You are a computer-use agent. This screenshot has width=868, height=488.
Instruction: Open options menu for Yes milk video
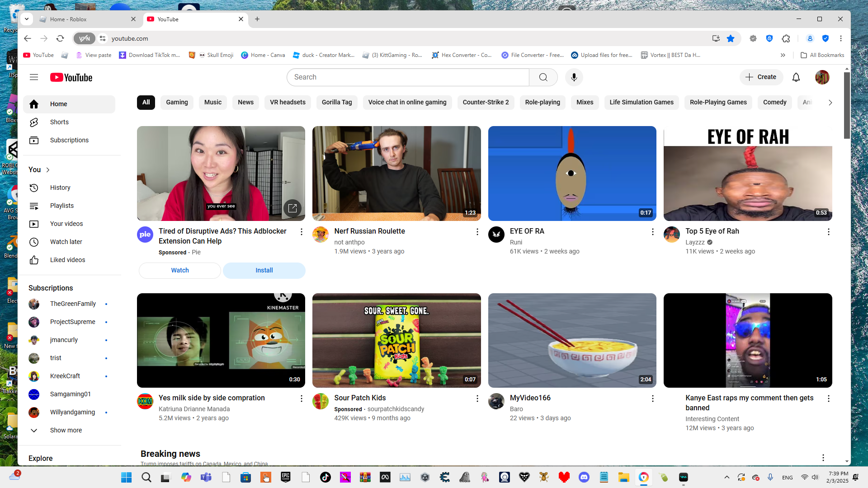(302, 399)
